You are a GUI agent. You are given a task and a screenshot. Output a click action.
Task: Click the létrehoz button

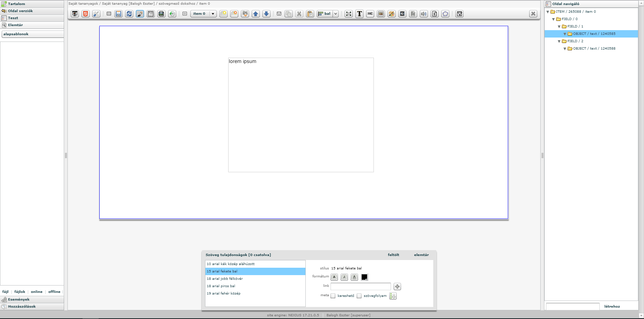pos(612,306)
